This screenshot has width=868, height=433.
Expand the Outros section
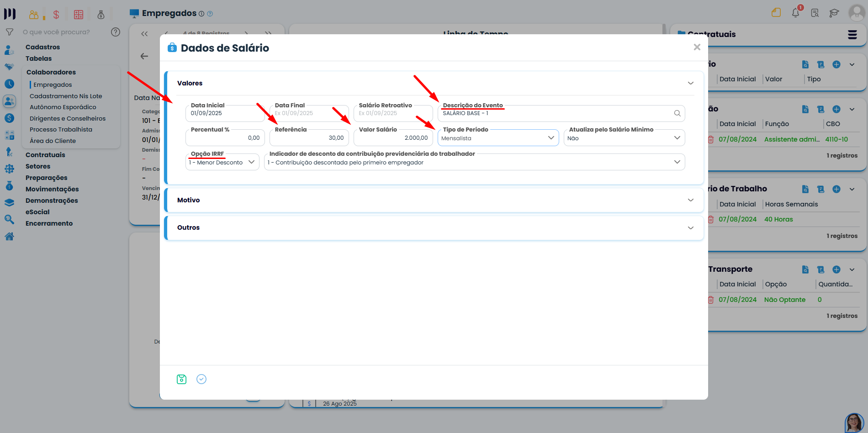point(691,227)
